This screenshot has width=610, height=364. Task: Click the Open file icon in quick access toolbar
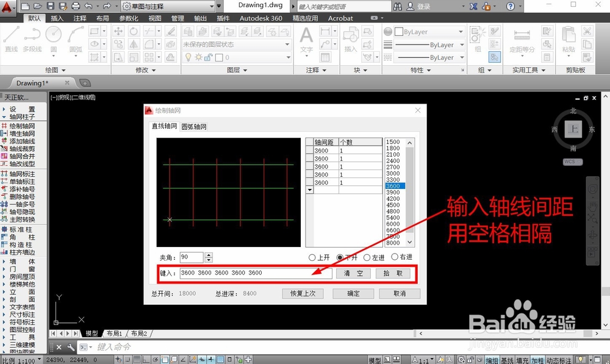(37, 6)
